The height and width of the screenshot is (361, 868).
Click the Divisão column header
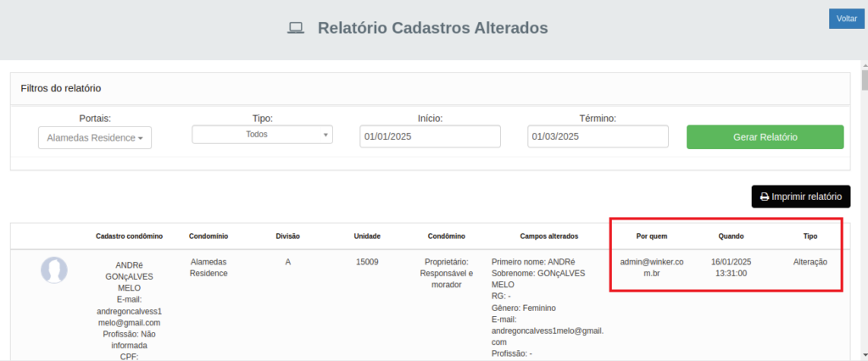287,236
